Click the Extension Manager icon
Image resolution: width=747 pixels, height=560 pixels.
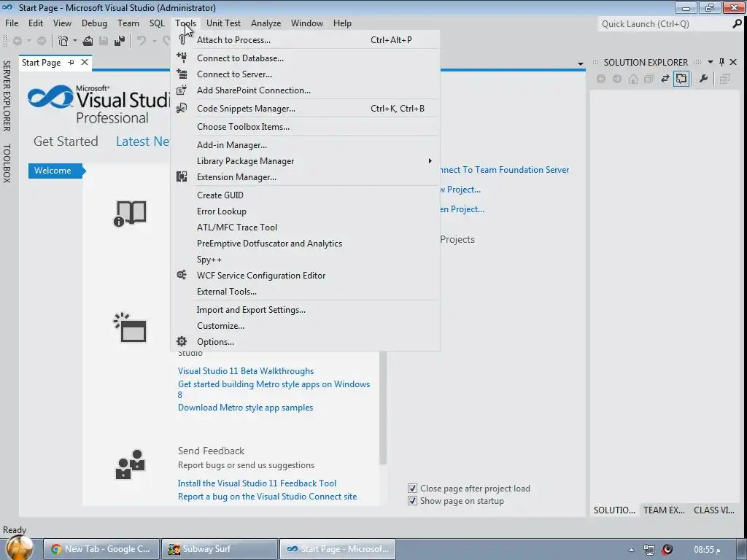(x=182, y=176)
